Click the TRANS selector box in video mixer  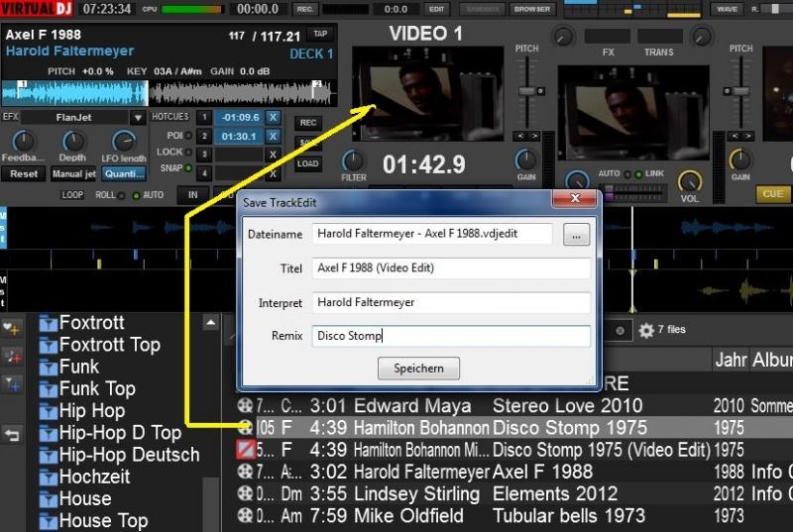pos(660,37)
